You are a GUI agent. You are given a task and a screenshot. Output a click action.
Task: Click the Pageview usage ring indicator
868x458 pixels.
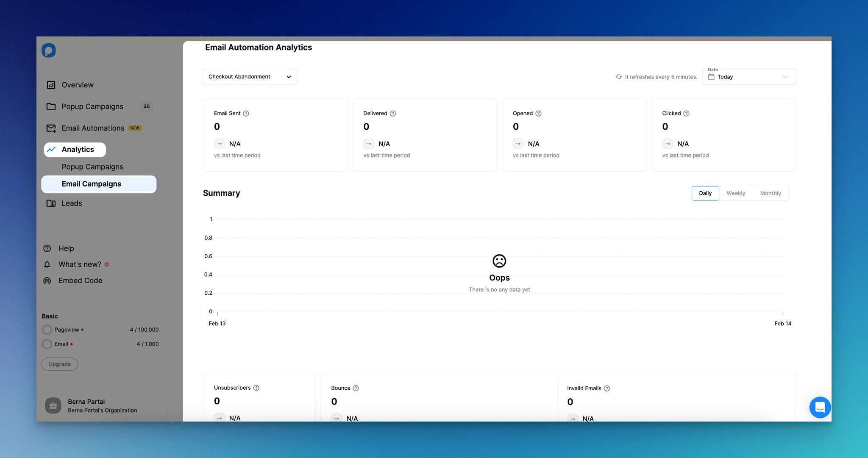(x=47, y=330)
